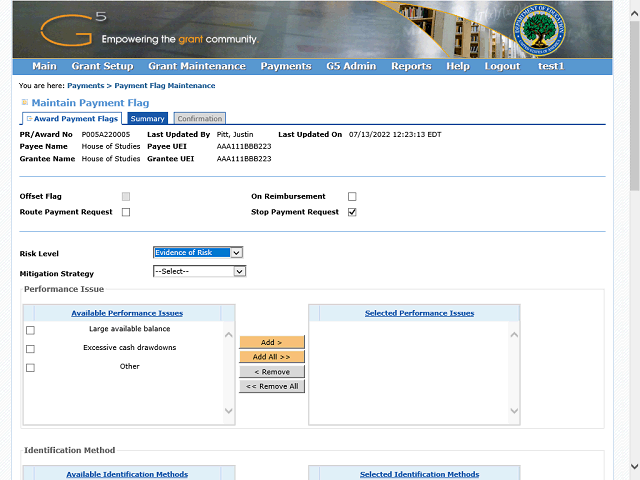Click the Grantee UEI value AAA111BBB223
The width and height of the screenshot is (640, 480).
click(244, 158)
